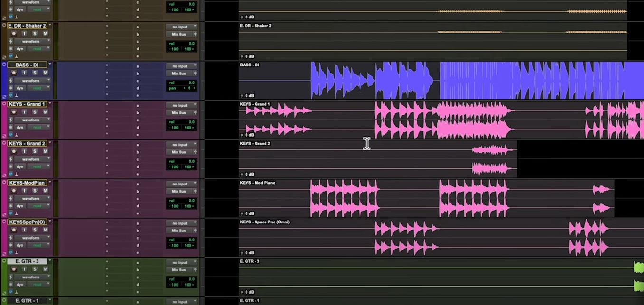Open 'no input' selector on E. GTR - 1 track

(x=181, y=302)
